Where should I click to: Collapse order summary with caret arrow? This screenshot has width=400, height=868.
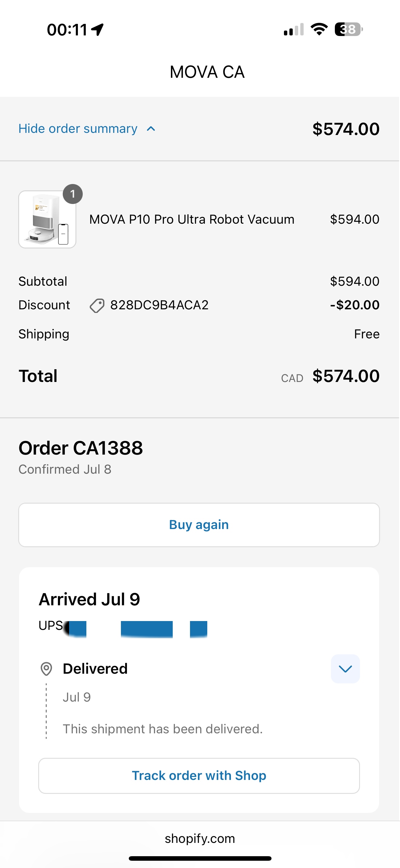click(151, 129)
